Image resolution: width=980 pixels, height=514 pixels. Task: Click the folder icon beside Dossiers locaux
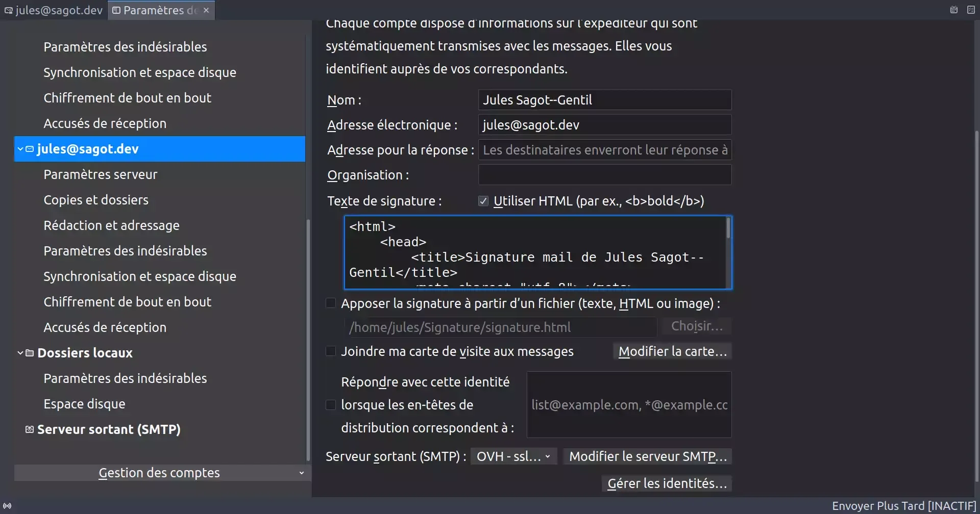(x=29, y=352)
